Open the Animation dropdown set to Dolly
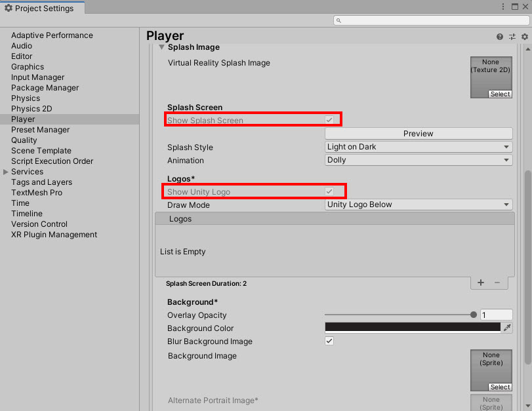The image size is (532, 411). pos(419,160)
